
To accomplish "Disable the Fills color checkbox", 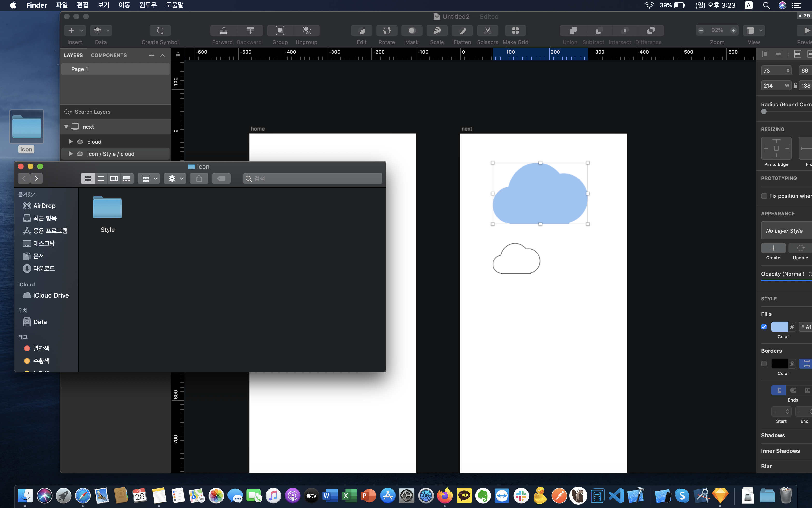I will [x=764, y=327].
